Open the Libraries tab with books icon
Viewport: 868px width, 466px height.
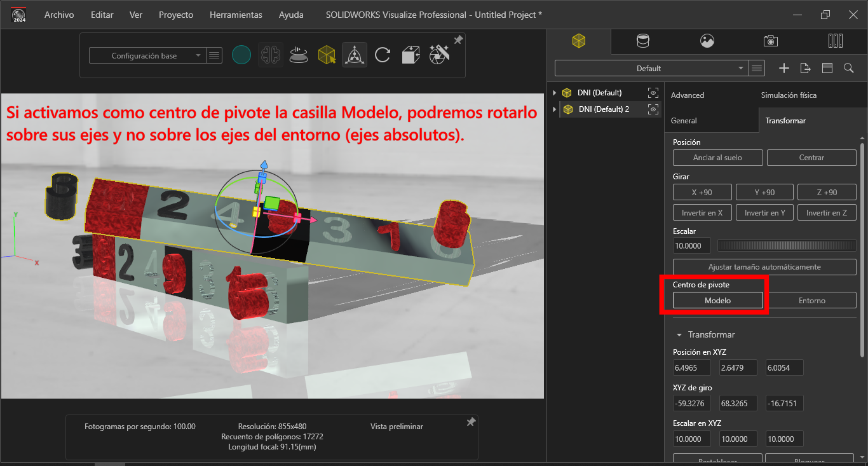(836, 41)
